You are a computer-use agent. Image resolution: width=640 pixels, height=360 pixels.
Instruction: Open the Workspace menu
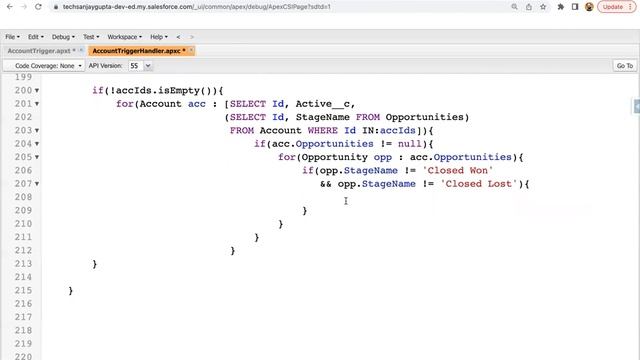[124, 37]
